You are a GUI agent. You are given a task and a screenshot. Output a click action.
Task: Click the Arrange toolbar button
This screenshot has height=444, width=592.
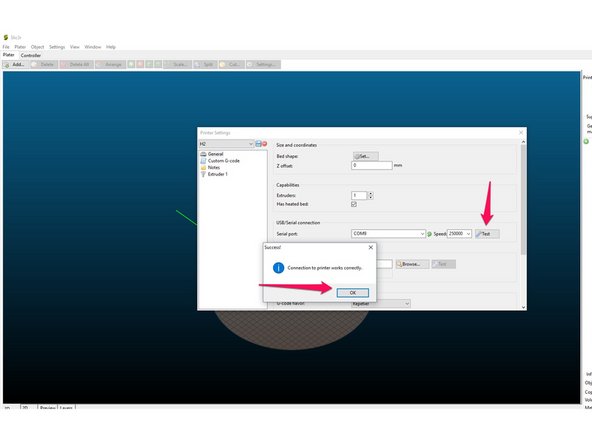[x=110, y=65]
